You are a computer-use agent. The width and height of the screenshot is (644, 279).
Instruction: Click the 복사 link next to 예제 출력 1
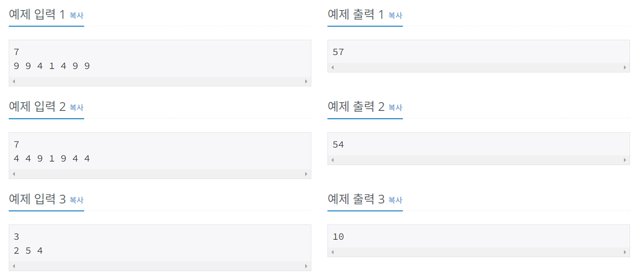click(395, 15)
